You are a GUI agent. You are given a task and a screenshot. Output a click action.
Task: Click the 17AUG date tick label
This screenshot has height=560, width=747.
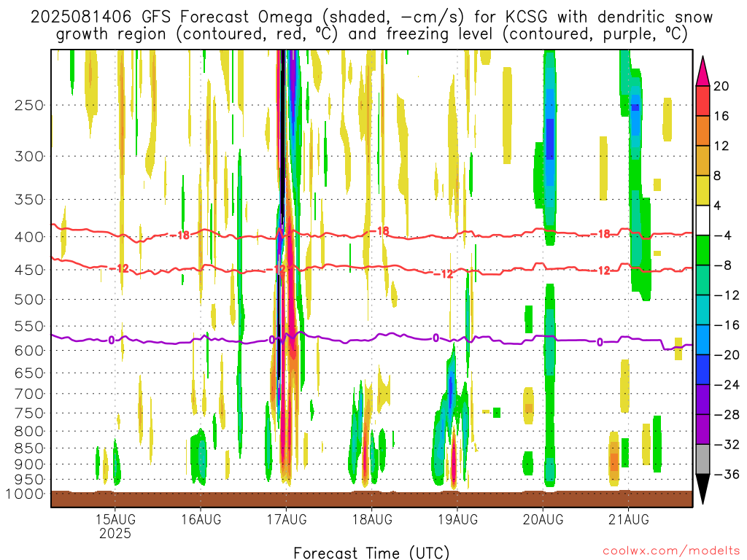(x=286, y=519)
